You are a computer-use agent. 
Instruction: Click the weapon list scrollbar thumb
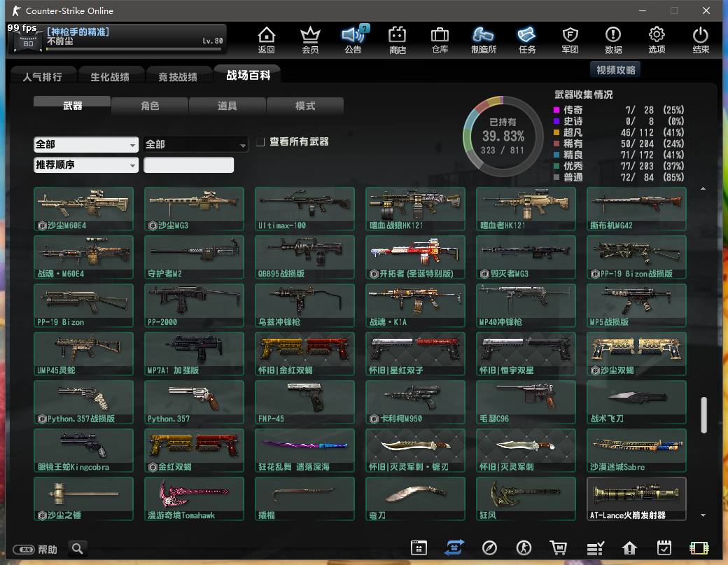tap(704, 415)
